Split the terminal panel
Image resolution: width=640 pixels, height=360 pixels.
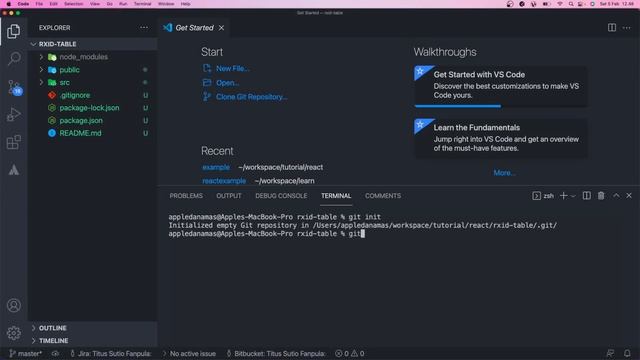587,196
